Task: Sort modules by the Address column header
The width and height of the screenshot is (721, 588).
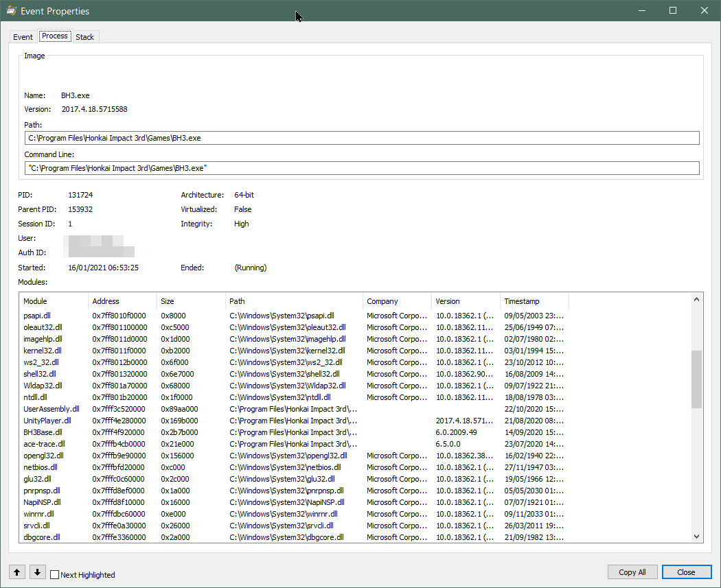Action: (x=122, y=301)
